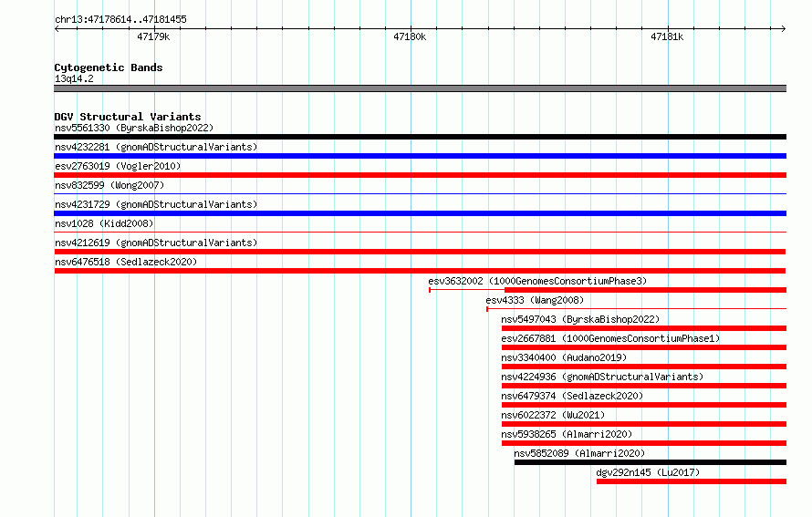Open nsv5938265 (Almarri2020) label
The width and height of the screenshot is (812, 517).
pyautogui.click(x=567, y=434)
